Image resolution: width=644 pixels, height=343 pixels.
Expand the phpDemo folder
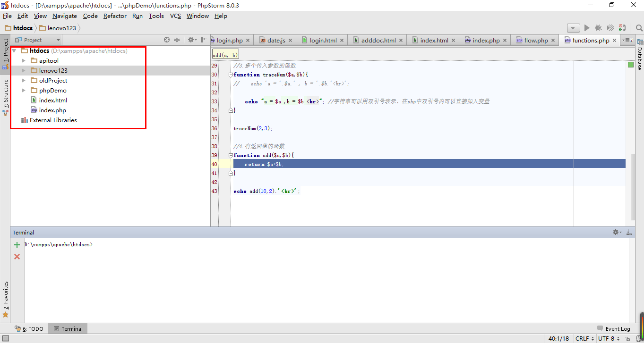[24, 91]
